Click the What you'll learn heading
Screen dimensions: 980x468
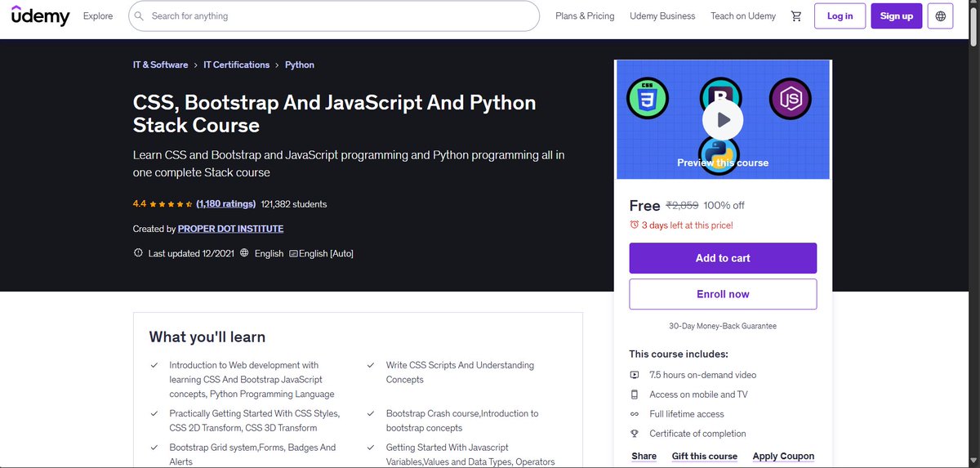(x=207, y=337)
